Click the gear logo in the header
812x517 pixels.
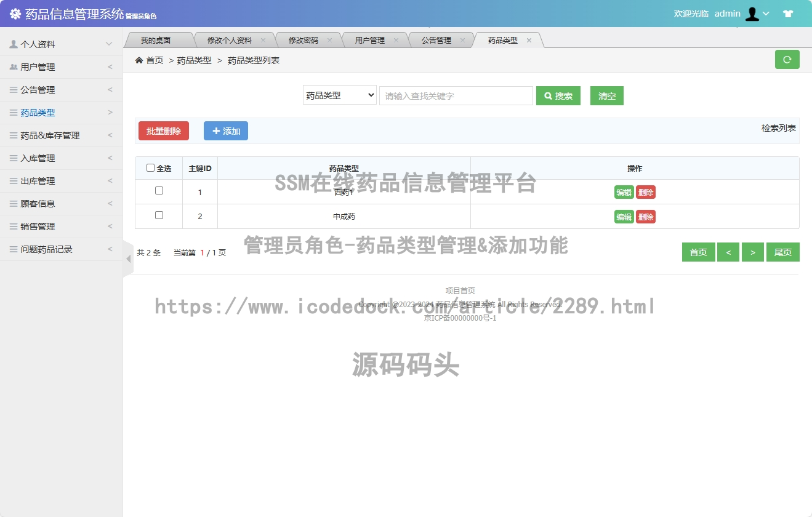(15, 14)
